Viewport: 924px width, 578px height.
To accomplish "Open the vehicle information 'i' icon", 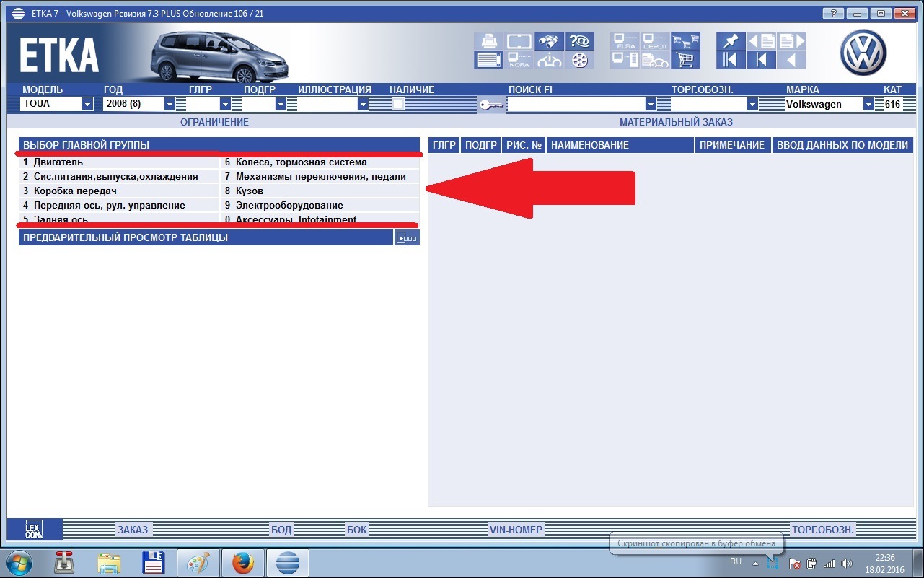I will 549,60.
